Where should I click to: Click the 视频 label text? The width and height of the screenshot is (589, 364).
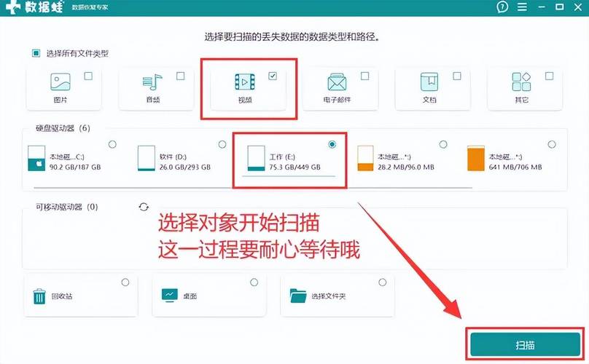pyautogui.click(x=245, y=100)
